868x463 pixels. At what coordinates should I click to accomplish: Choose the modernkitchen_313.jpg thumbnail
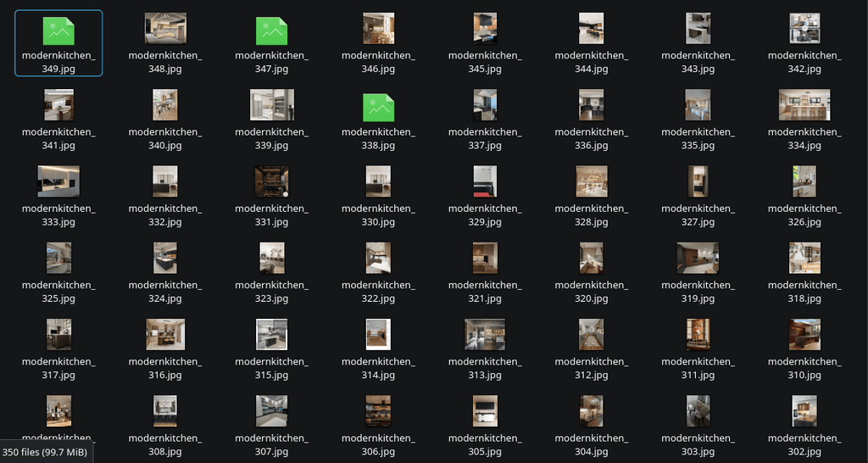click(x=485, y=334)
